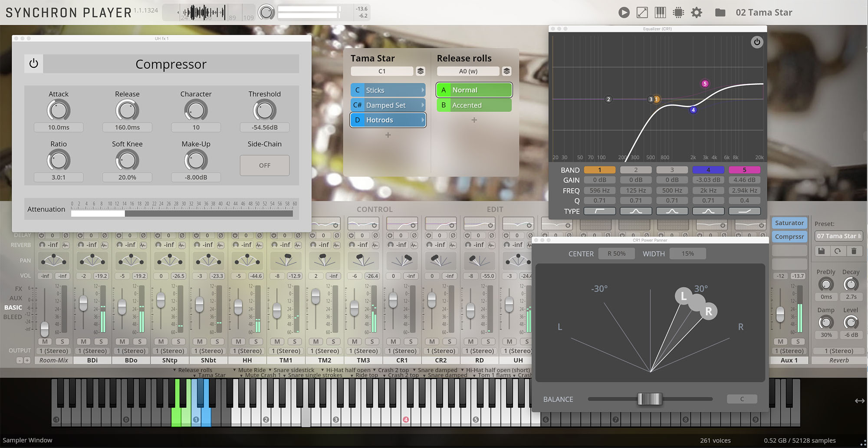Click the HH delay power icon

coord(235,235)
